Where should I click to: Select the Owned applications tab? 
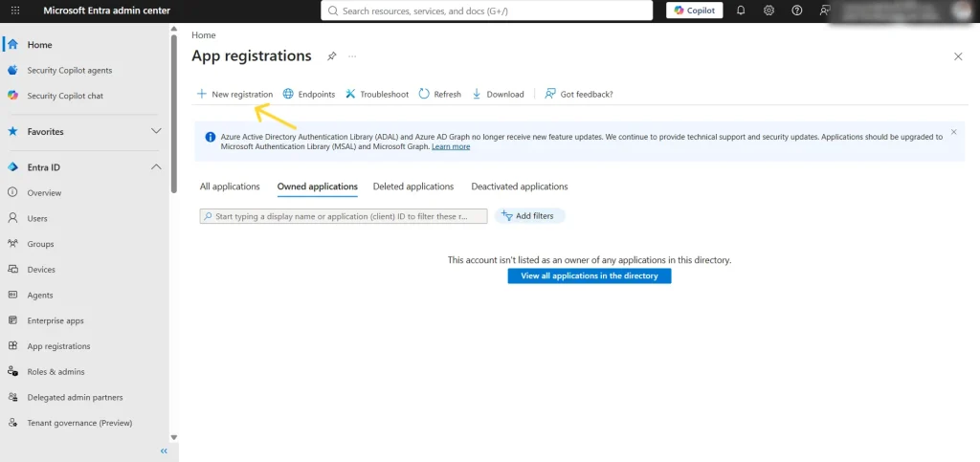[x=318, y=187]
